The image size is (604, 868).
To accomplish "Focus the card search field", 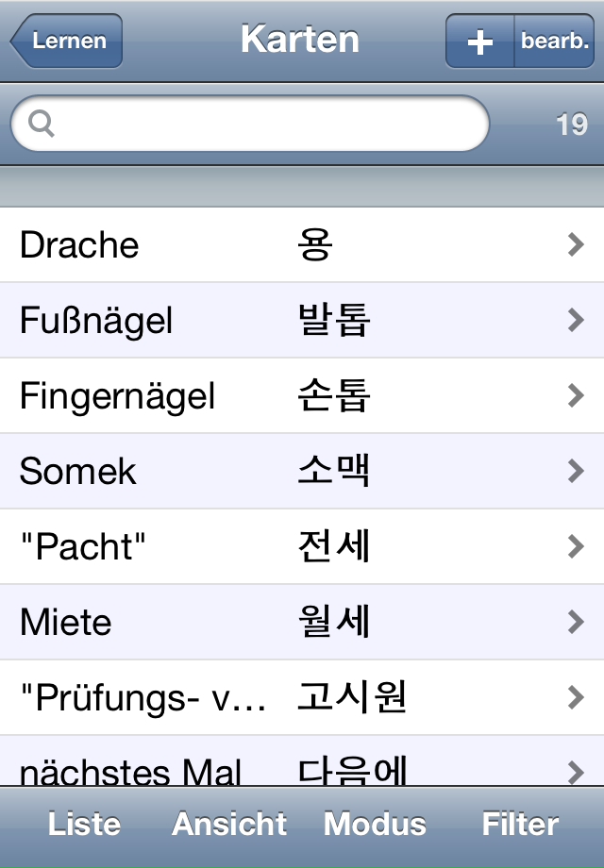I will coord(264,123).
